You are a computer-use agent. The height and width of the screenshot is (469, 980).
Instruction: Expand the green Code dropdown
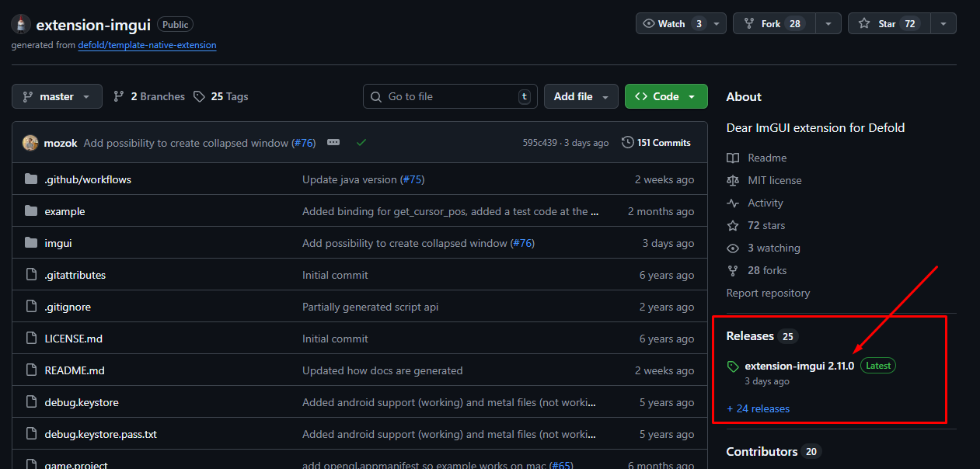click(665, 96)
